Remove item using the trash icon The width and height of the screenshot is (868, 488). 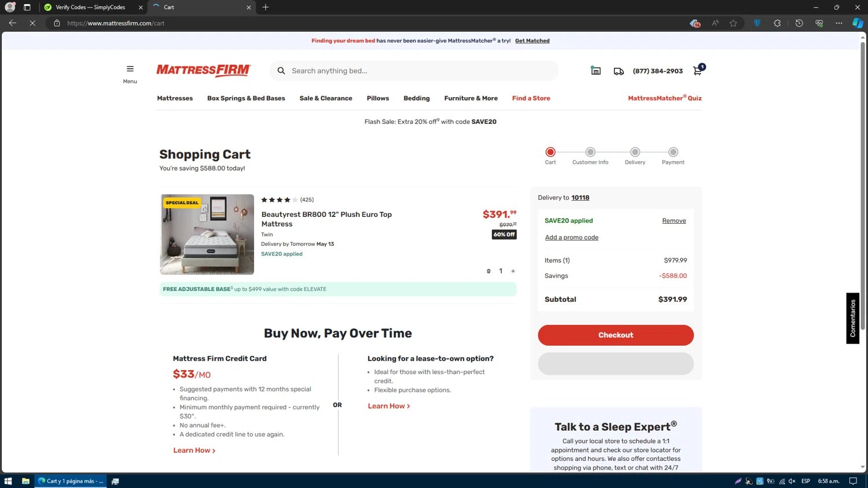tap(488, 271)
